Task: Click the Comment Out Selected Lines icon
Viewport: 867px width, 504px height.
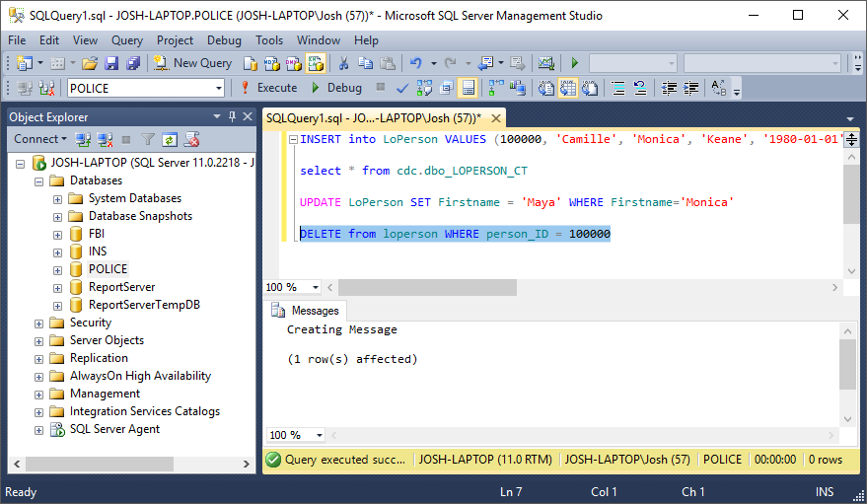Action: point(618,88)
